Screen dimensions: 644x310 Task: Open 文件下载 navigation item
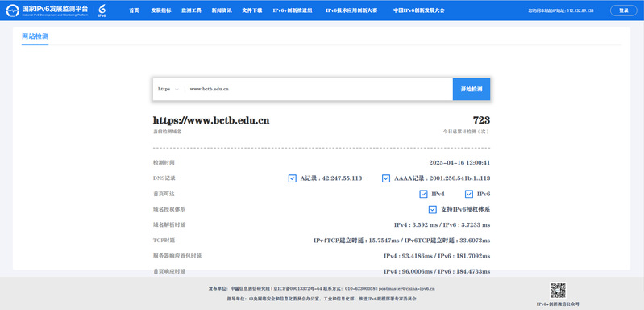point(252,10)
